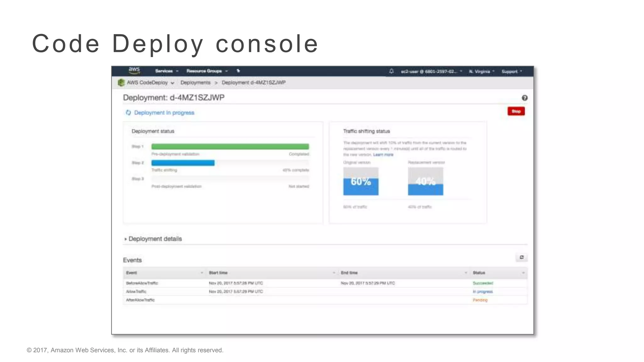
Task: Click the AWS logo
Action: coord(134,71)
